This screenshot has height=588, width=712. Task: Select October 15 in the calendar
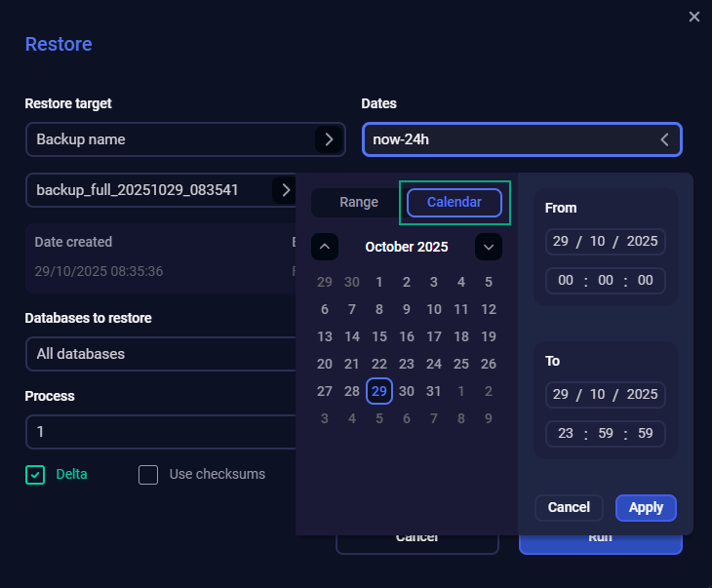point(379,336)
